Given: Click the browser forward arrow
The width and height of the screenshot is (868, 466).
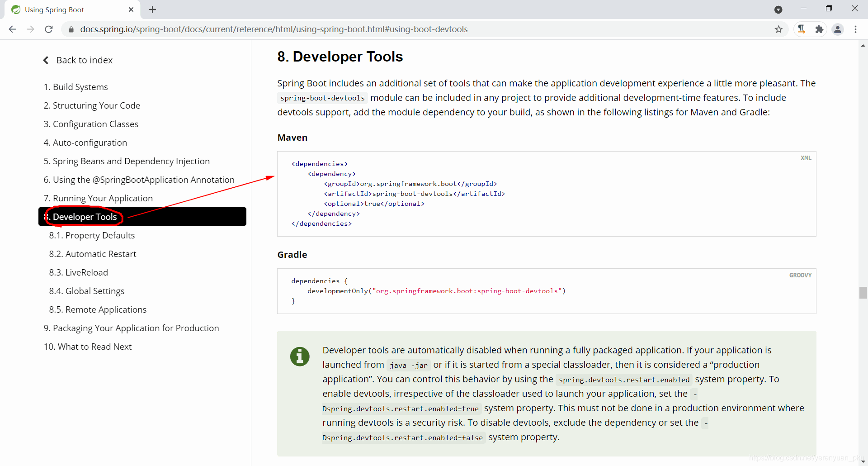Looking at the screenshot, I should tap(30, 29).
